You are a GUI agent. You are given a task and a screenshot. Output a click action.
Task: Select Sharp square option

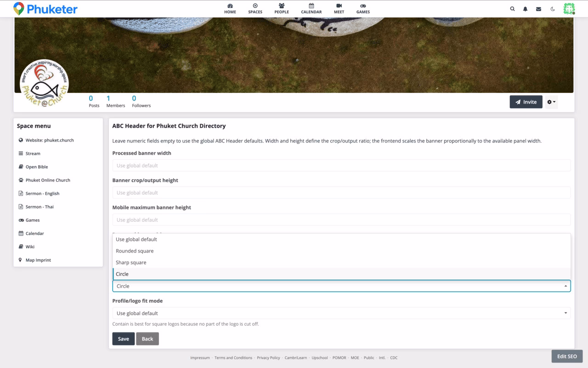pos(341,262)
